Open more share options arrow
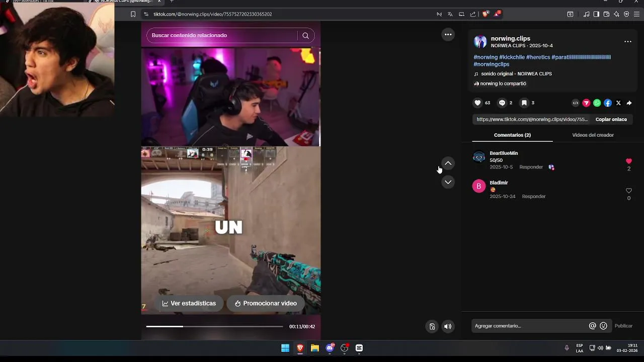Image resolution: width=644 pixels, height=362 pixels. 629,103
